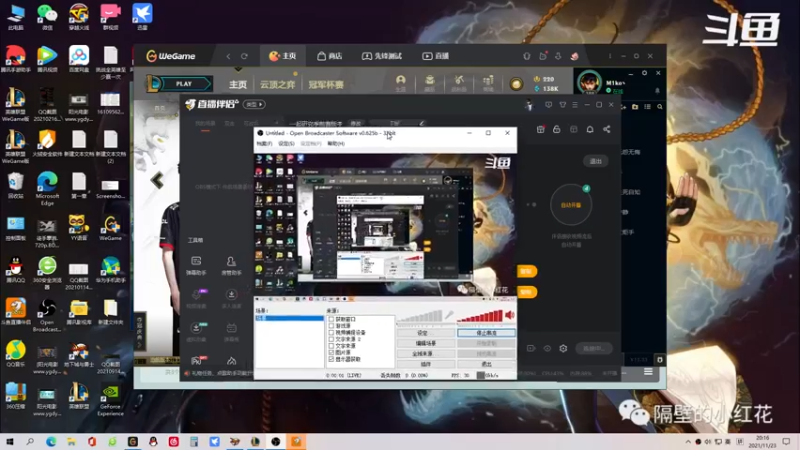
Task: Click the League client PLAY button
Action: click(x=183, y=84)
